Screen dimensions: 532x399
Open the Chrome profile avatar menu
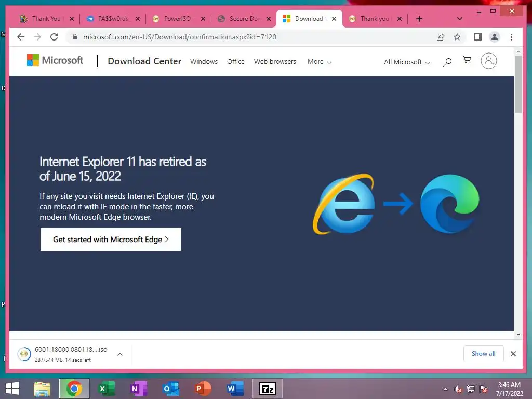tap(495, 37)
